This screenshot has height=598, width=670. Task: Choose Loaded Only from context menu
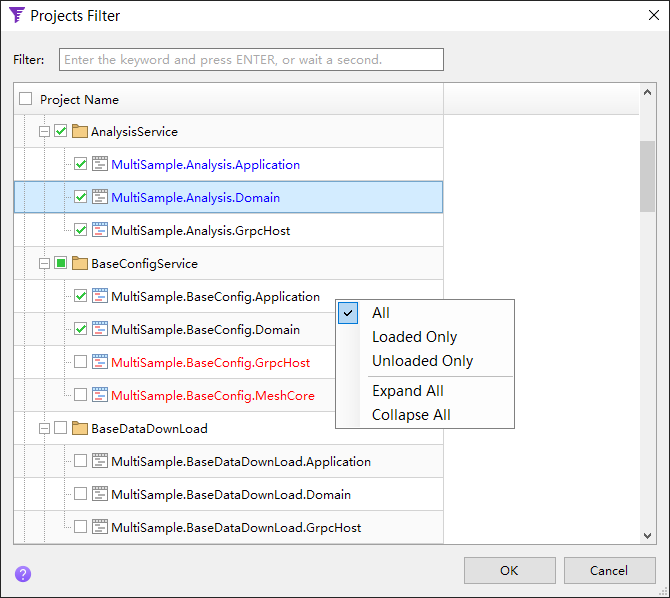pyautogui.click(x=414, y=337)
